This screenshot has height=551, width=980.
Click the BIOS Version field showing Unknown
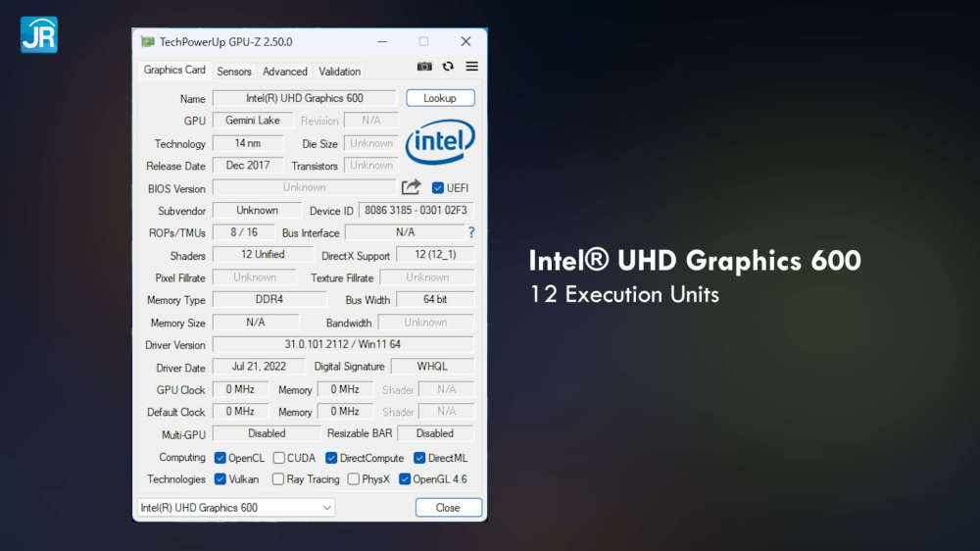(x=305, y=187)
